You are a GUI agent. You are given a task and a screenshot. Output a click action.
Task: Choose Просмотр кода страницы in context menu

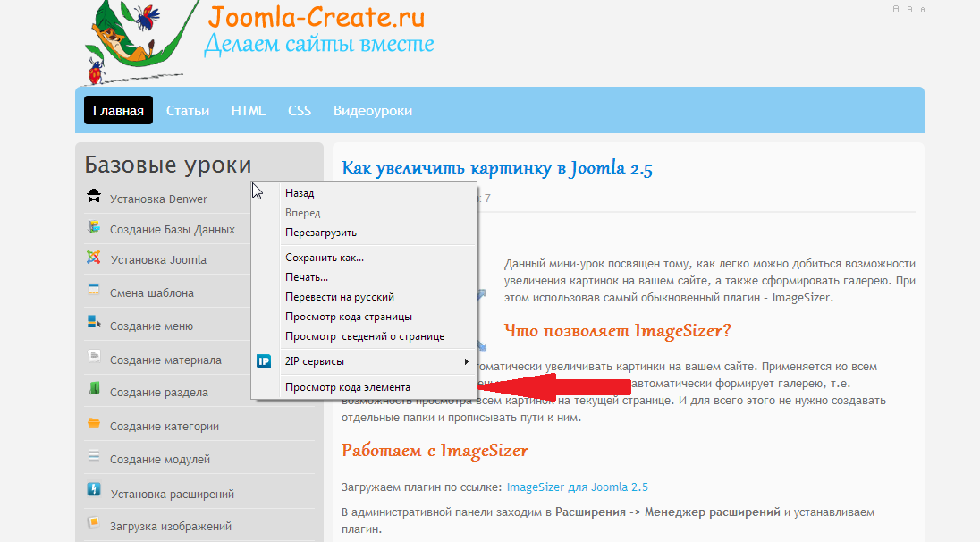coord(349,317)
